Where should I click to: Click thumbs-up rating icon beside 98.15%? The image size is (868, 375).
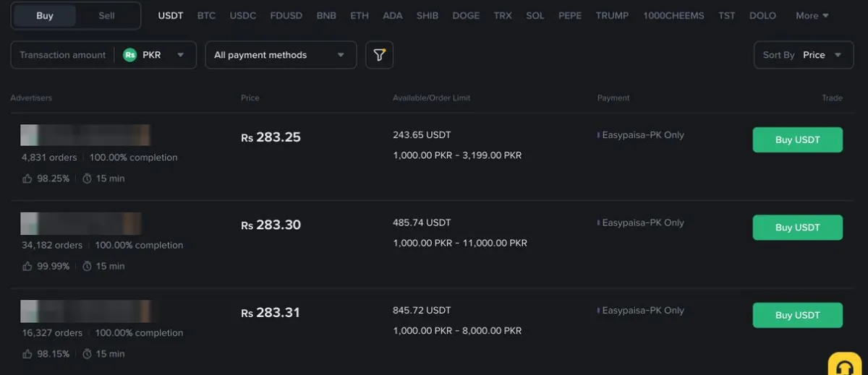pyautogui.click(x=27, y=354)
